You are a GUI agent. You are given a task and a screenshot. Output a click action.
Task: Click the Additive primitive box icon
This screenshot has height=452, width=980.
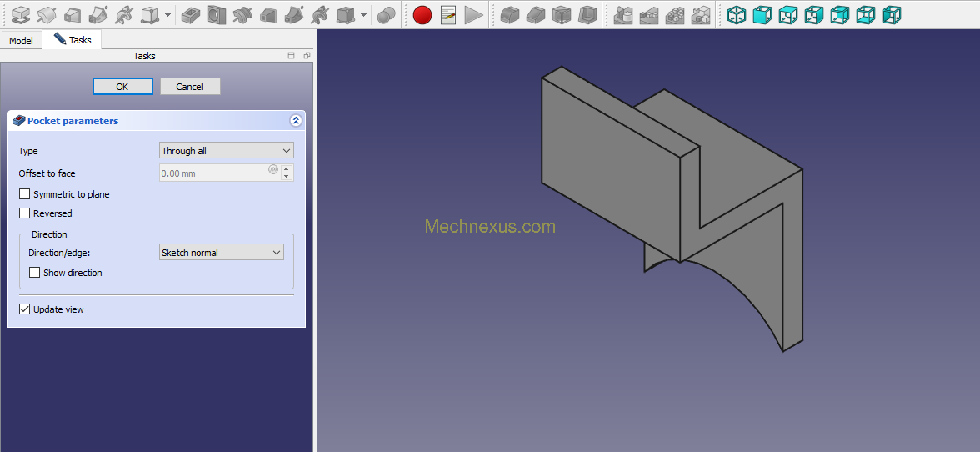(149, 14)
